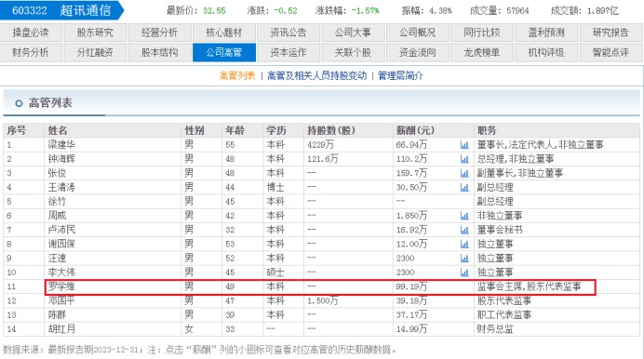Viewport: 644px width, 359px height.
Task: Click position text 董事会秘书
Action: 500,230
